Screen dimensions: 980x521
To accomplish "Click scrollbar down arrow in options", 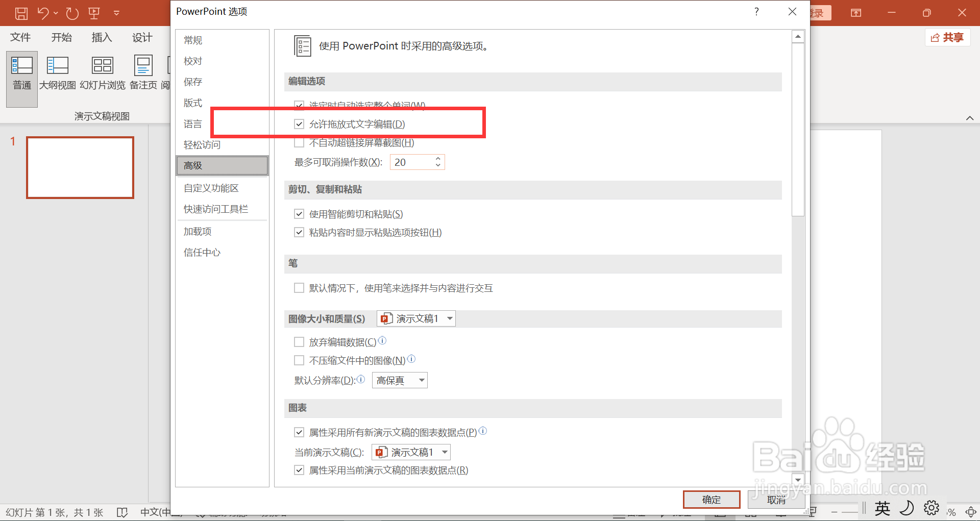I will tap(798, 480).
